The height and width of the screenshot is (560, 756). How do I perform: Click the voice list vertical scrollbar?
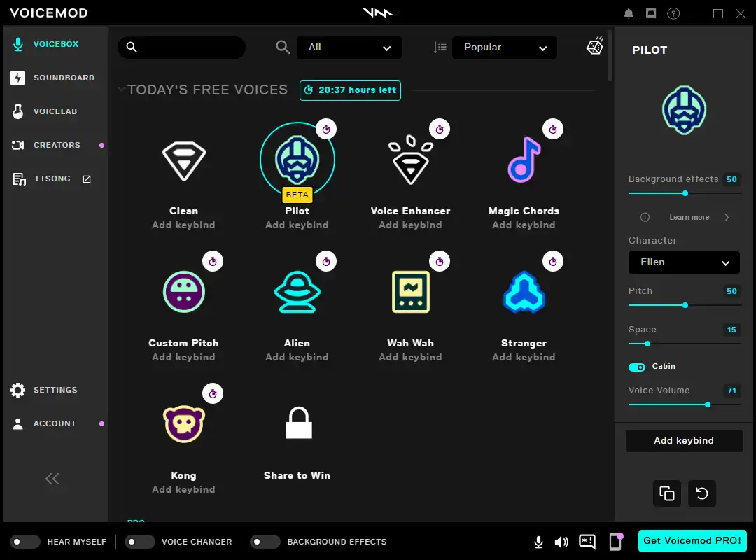click(x=610, y=55)
